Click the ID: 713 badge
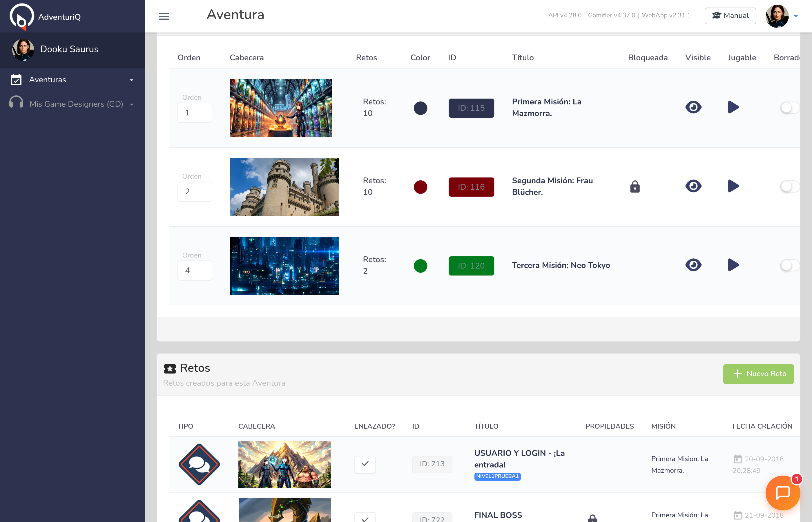The height and width of the screenshot is (522, 812). tap(432, 464)
